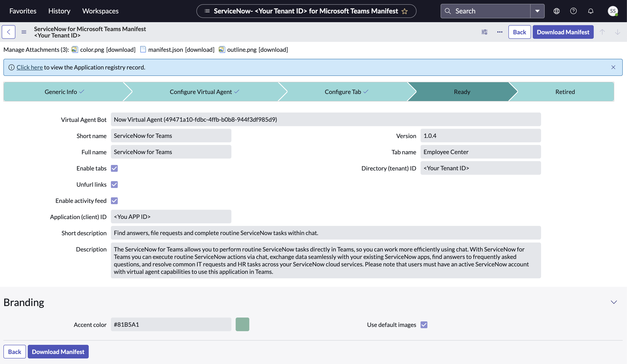
Task: Open the help question mark icon
Action: 573,11
